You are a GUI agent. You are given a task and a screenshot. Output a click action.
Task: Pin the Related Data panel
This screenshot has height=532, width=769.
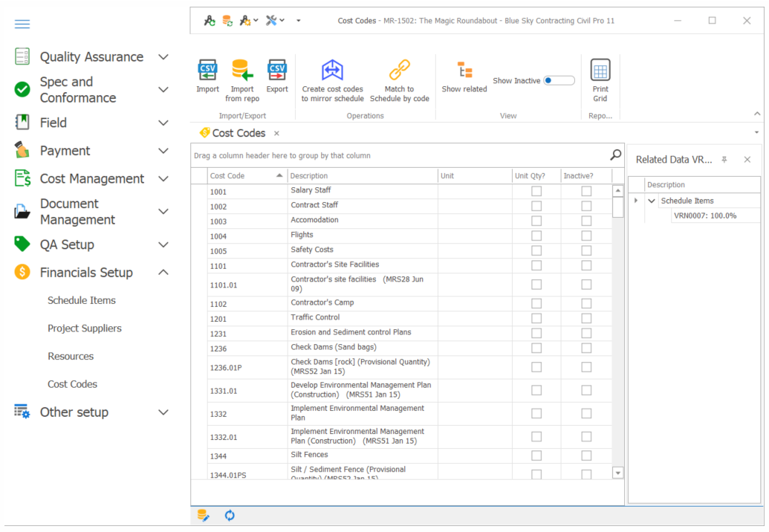tap(724, 159)
